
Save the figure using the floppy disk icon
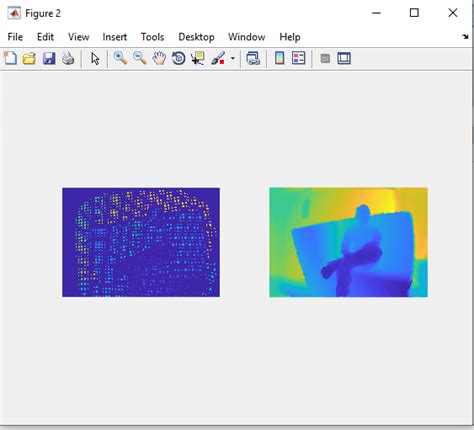coord(49,58)
